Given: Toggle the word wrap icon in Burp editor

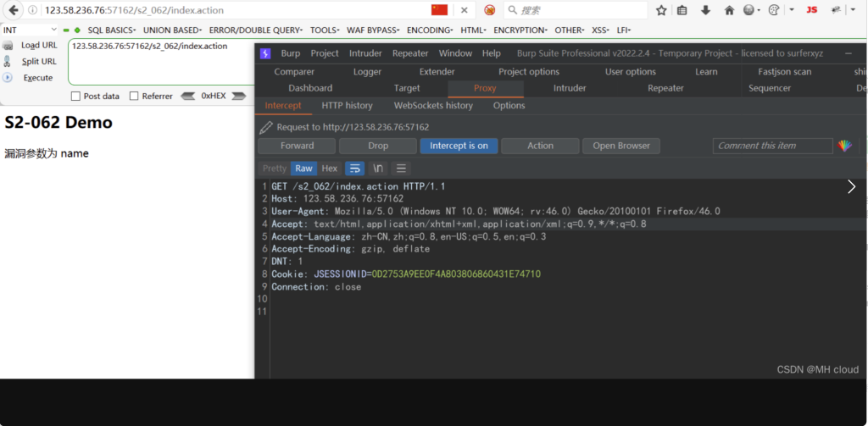Looking at the screenshot, I should tap(355, 169).
